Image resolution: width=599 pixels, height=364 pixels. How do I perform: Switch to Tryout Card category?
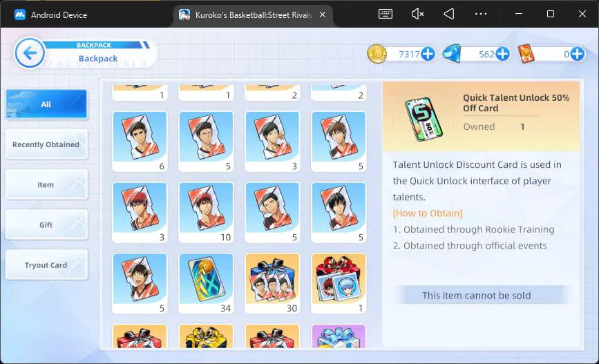point(46,265)
